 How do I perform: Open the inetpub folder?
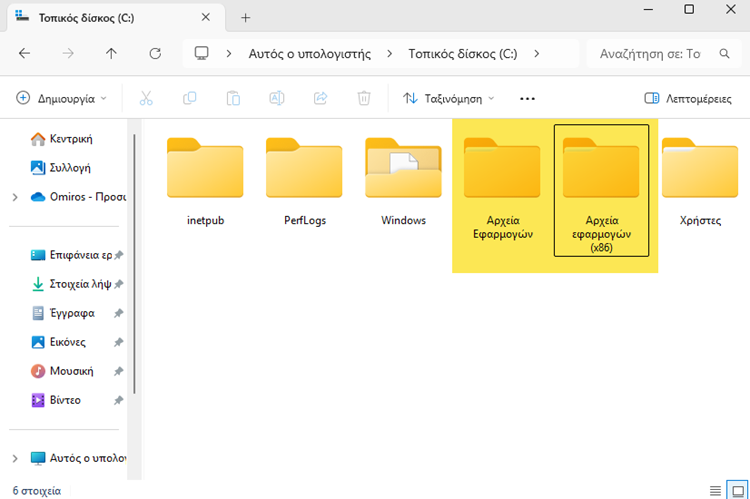[205, 182]
